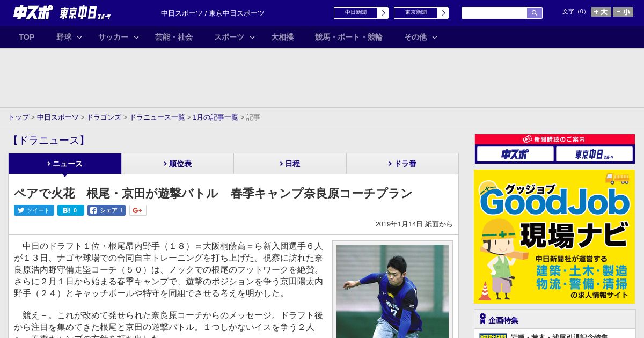
Task: Select the ドラ番 tab
Action: coord(402,164)
